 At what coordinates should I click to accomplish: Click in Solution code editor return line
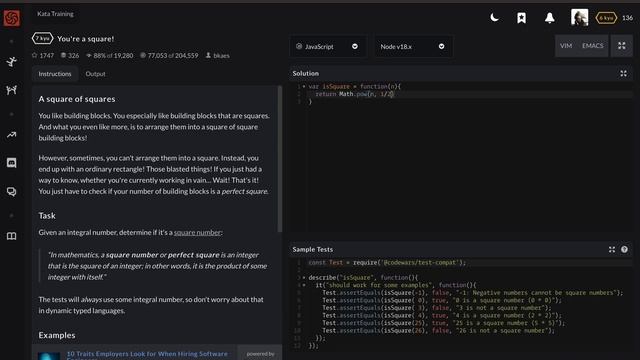[469, 94]
